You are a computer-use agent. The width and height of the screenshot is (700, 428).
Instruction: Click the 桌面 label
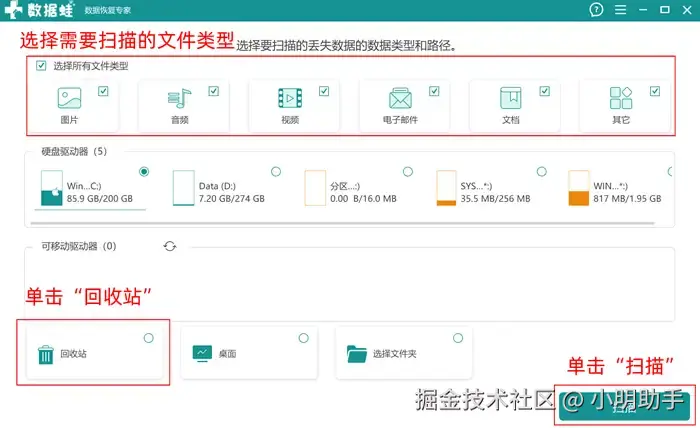(227, 354)
